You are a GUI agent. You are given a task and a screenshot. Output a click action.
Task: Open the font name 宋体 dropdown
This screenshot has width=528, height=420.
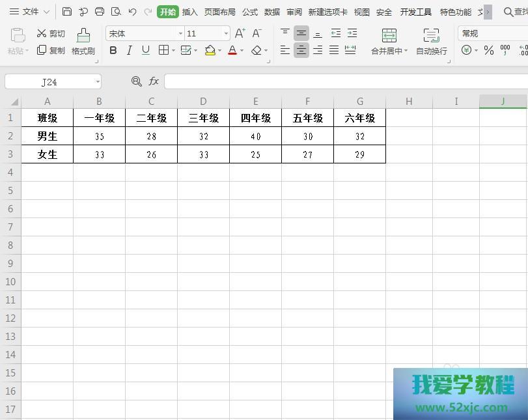(180, 33)
